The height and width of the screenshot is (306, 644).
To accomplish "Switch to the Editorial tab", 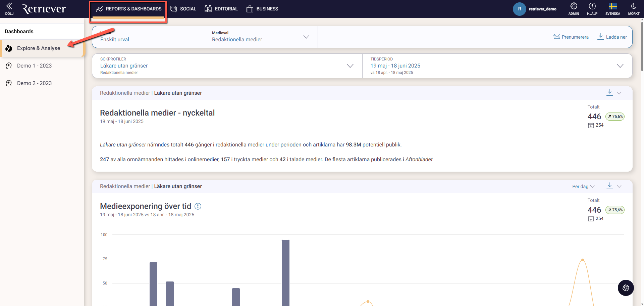I will tap(221, 9).
